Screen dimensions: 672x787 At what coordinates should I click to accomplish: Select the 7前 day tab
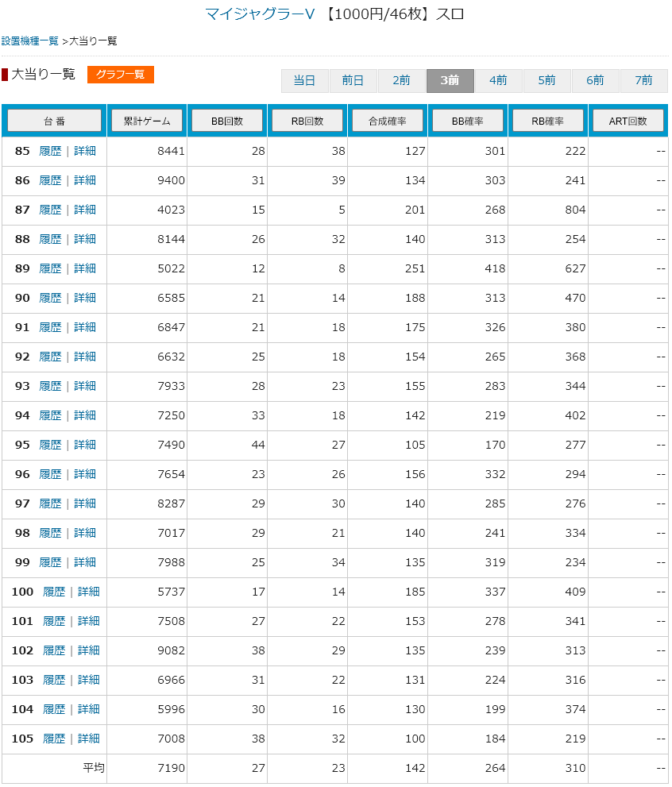pos(644,80)
